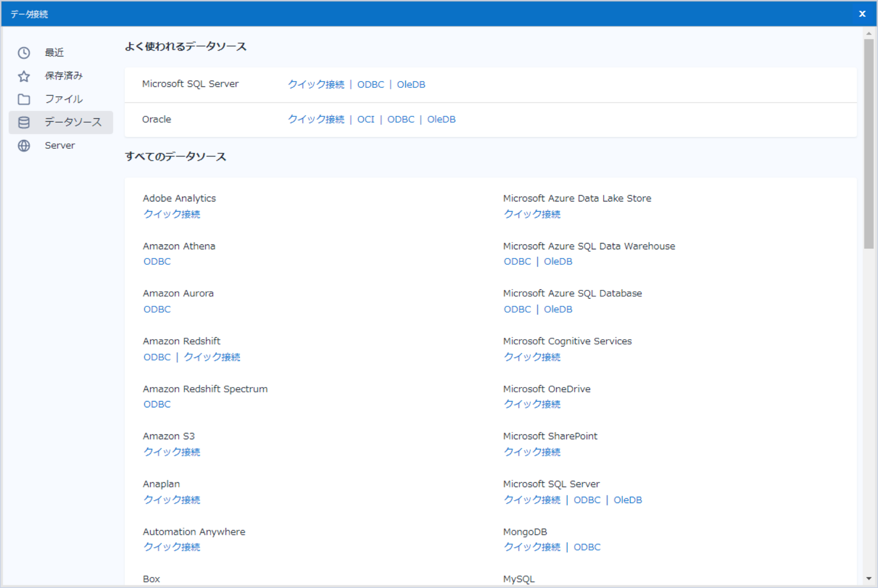Switch to the ファイル section

[61, 99]
